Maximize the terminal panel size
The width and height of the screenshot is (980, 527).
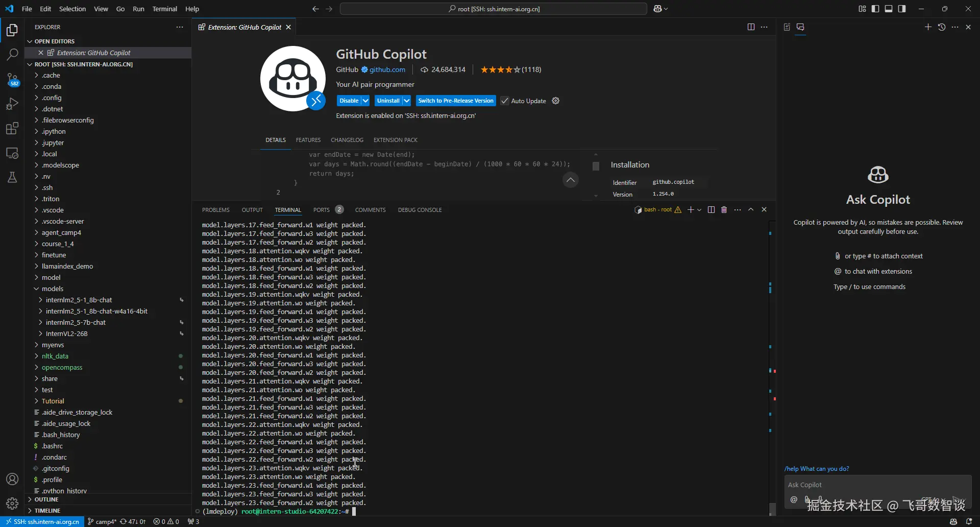coord(751,210)
